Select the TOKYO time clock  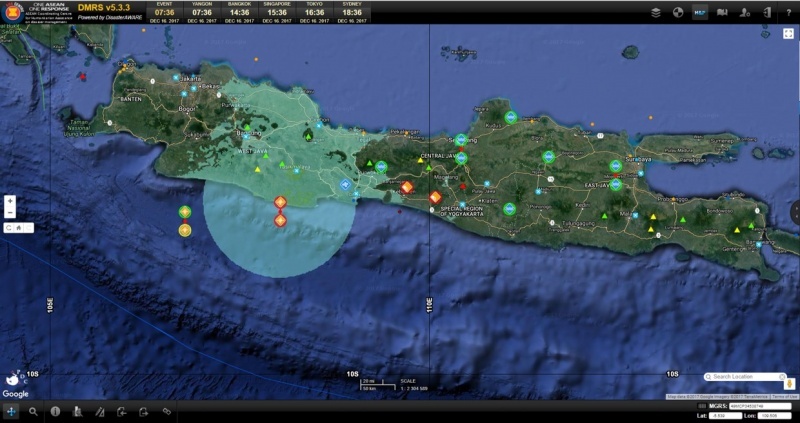(315, 12)
